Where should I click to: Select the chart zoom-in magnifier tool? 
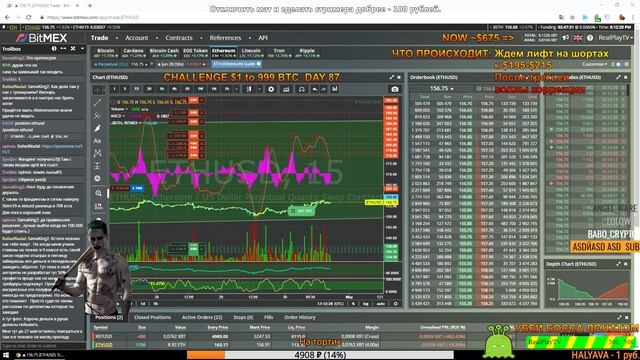[x=98, y=193]
